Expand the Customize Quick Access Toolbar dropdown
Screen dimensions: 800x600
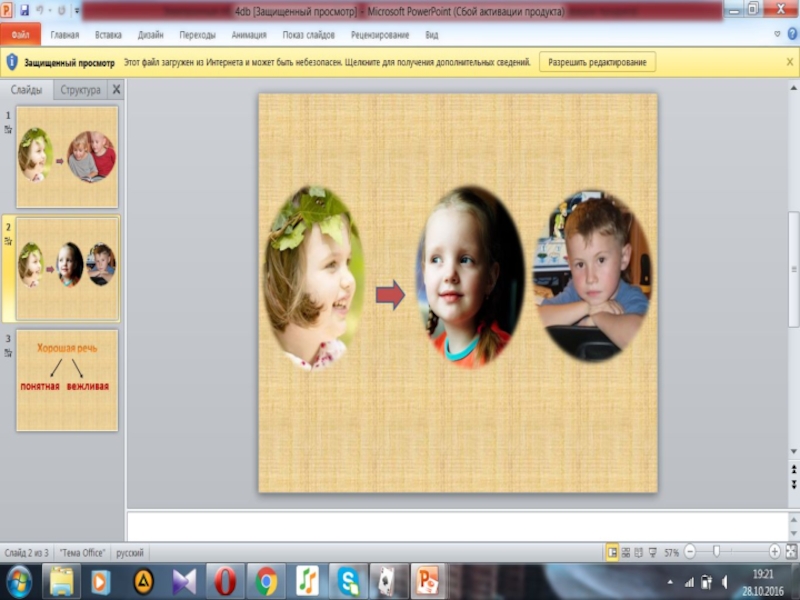click(x=76, y=10)
